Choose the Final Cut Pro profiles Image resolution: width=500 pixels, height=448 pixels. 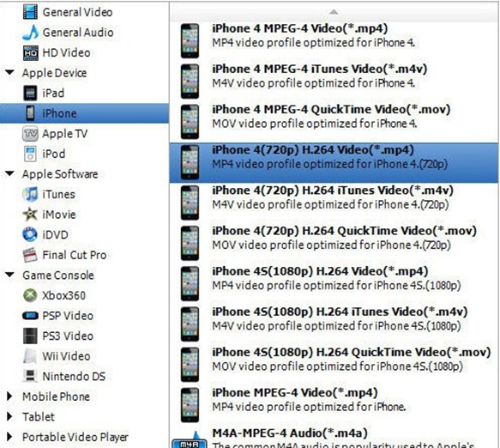click(75, 255)
